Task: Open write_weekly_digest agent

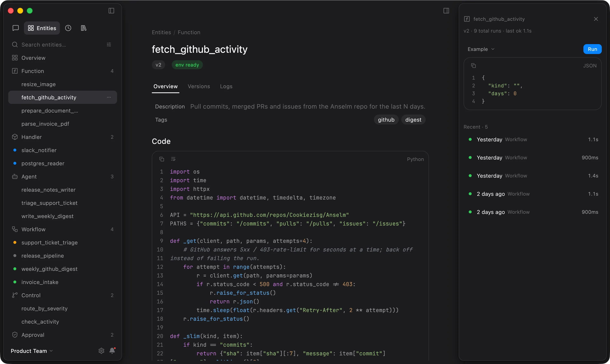Action: click(x=62, y=216)
